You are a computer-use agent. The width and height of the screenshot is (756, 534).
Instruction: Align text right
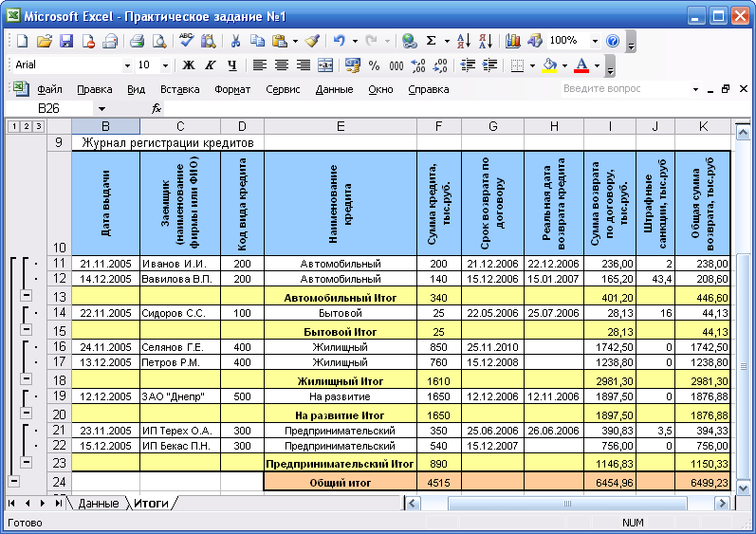pyautogui.click(x=304, y=65)
